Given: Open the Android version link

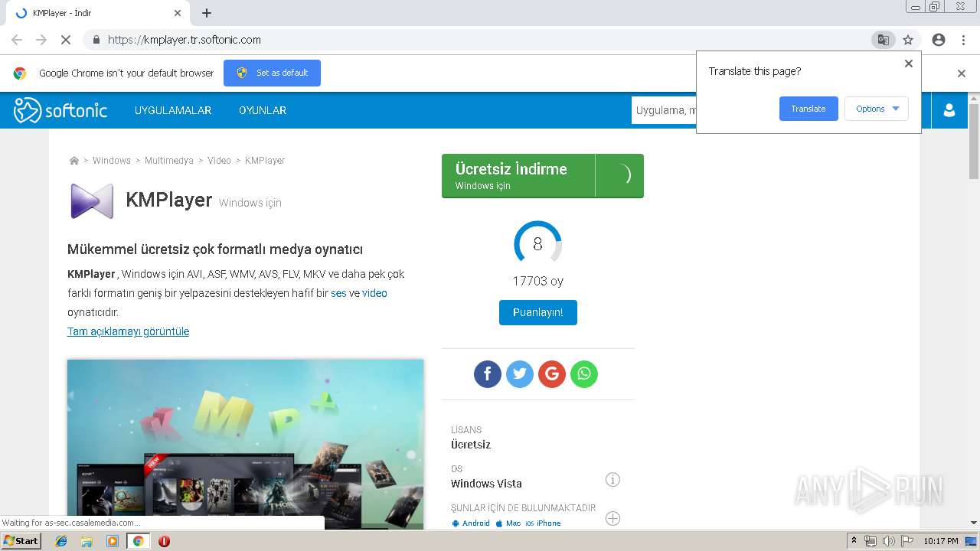Looking at the screenshot, I should 471,523.
